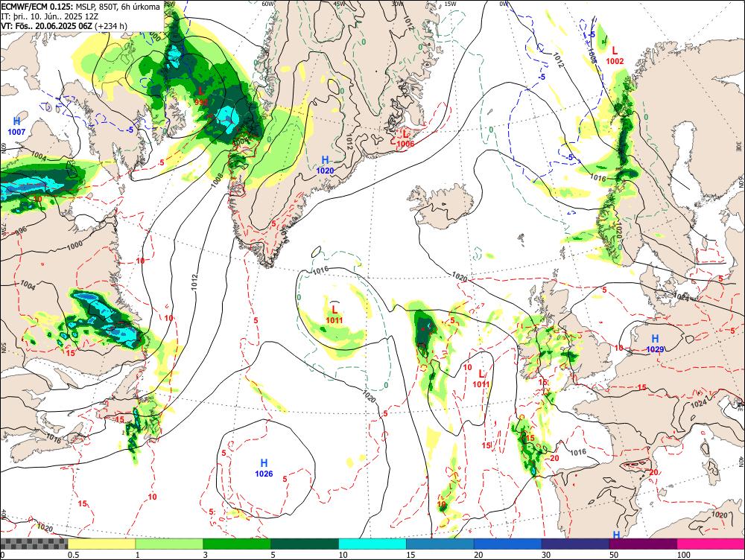Click the '1000' isobar label over Canada
The height and width of the screenshot is (560, 745).
[74, 246]
